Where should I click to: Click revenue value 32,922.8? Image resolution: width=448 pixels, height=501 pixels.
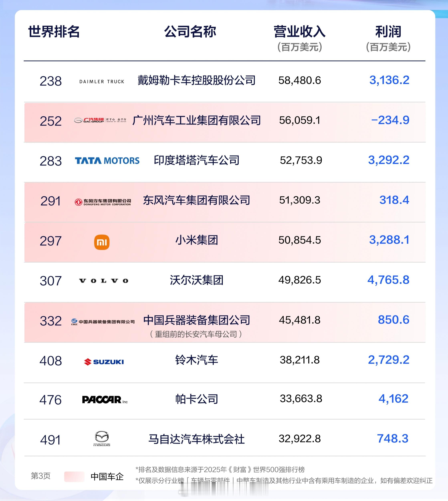click(300, 439)
